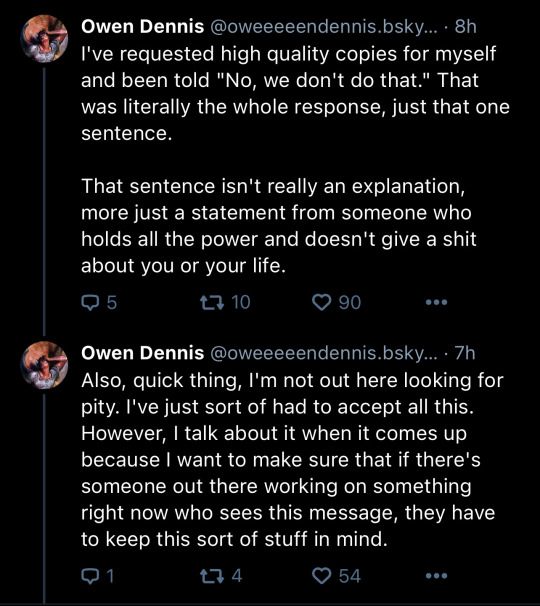Open Owen Dennis avatar on first post
Image resolution: width=540 pixels, height=606 pixels.
click(44, 39)
